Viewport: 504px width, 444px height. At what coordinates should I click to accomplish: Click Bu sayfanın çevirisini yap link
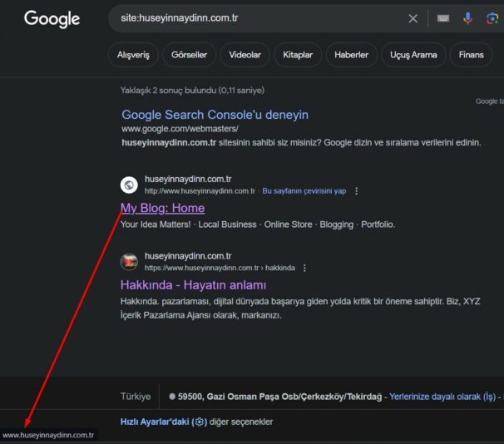[x=304, y=190]
